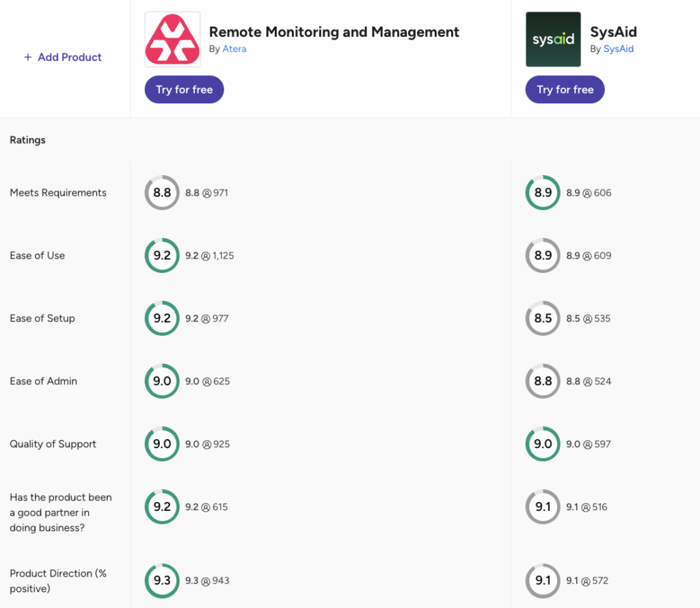The image size is (700, 608).
Task: Select the Ease of Setup row label
Action: (x=42, y=319)
